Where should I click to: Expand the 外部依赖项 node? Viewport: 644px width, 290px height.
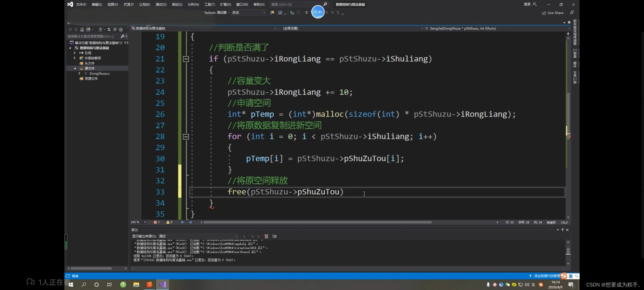[x=75, y=58]
